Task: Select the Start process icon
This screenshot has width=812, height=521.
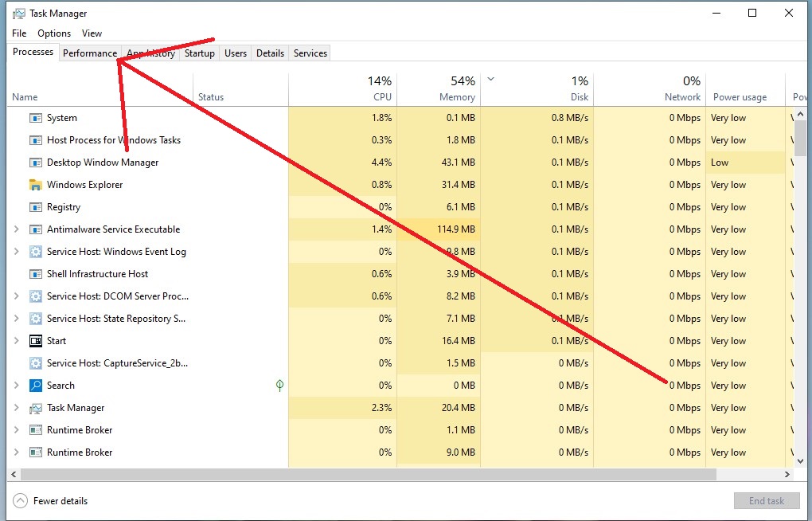Action: [35, 341]
